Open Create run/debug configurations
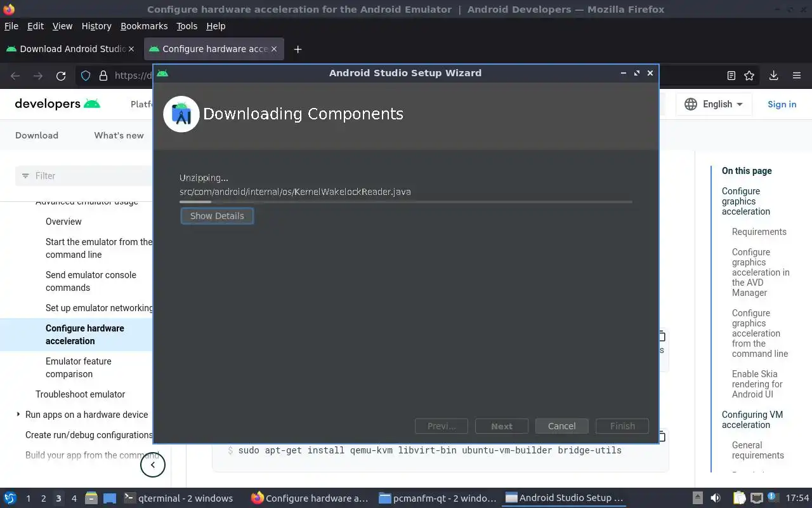Screen dimensions: 812x508 [x=89, y=435]
